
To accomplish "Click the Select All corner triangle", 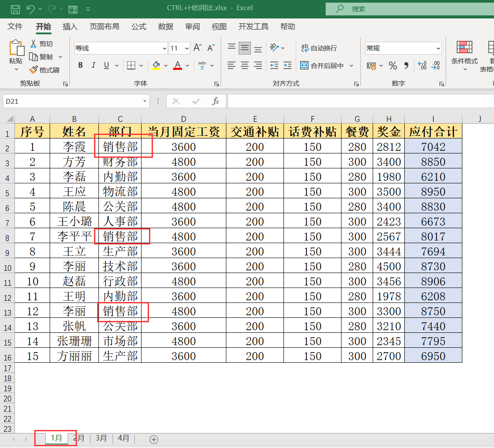I will [10, 119].
